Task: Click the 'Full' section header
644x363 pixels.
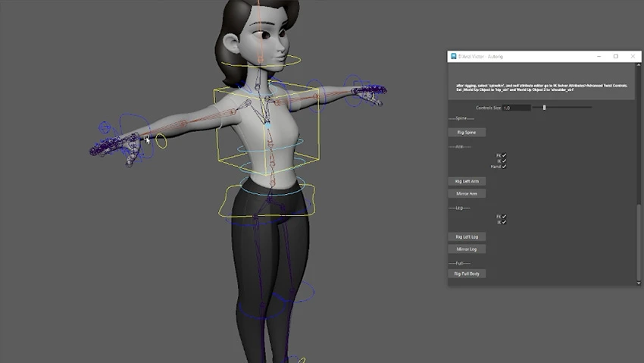Action: click(x=460, y=263)
